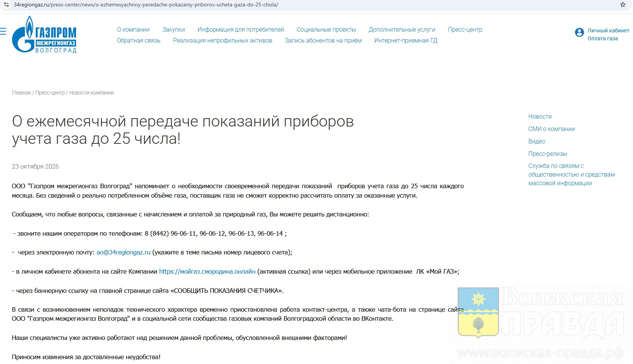Click the browser address bar URL
This screenshot has width=633, height=364.
[146, 5]
